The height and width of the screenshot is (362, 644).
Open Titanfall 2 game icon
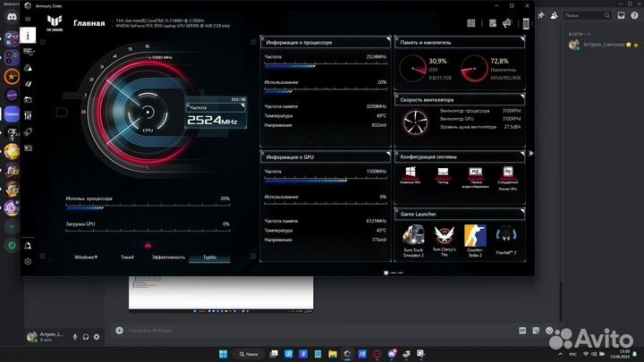pyautogui.click(x=506, y=235)
